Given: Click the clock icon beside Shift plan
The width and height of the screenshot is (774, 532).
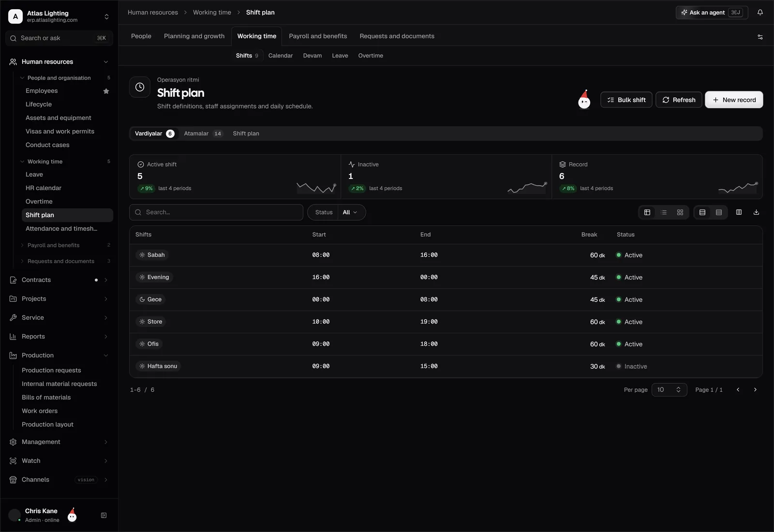Looking at the screenshot, I should (x=140, y=87).
